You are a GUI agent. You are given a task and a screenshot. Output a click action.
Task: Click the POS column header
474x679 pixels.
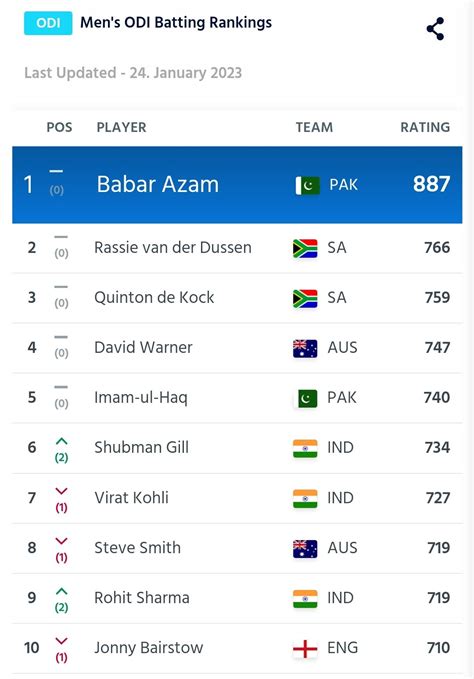click(x=59, y=127)
